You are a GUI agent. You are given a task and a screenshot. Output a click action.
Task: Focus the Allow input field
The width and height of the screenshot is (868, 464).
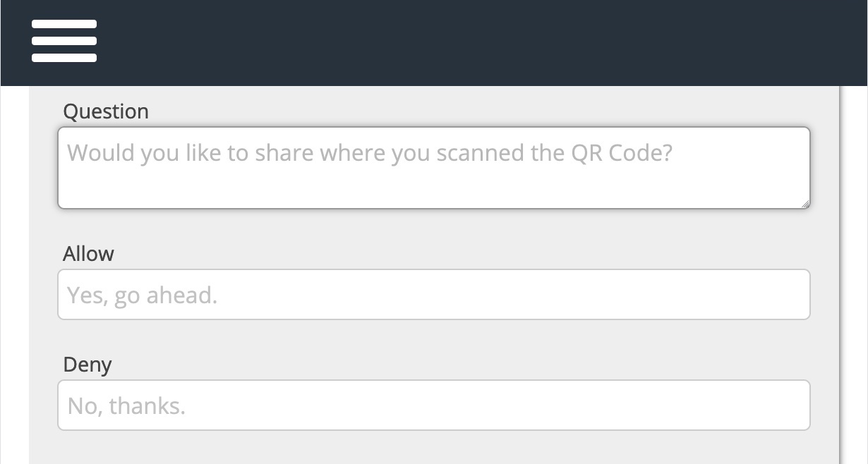(x=434, y=294)
